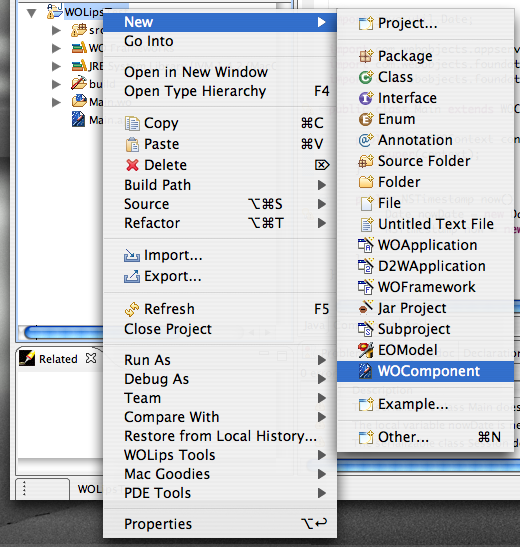Open the Build Path submenu arrow
The width and height of the screenshot is (520, 547).
[322, 185]
